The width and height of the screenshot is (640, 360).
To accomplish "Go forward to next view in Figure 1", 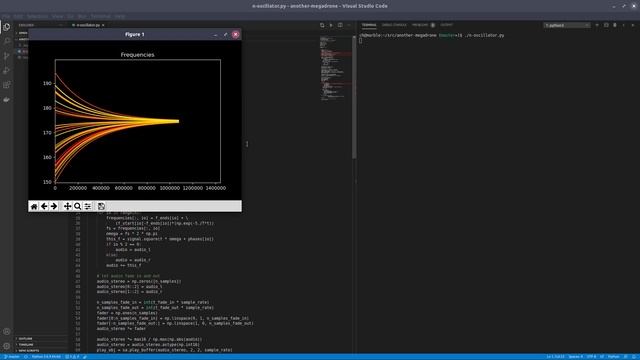I will [x=53, y=207].
